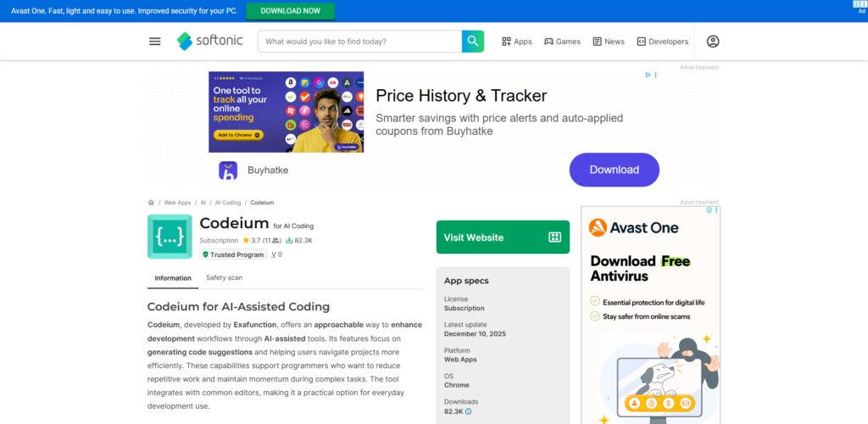Click 'Download Free Antivirus' ad text

(x=641, y=269)
